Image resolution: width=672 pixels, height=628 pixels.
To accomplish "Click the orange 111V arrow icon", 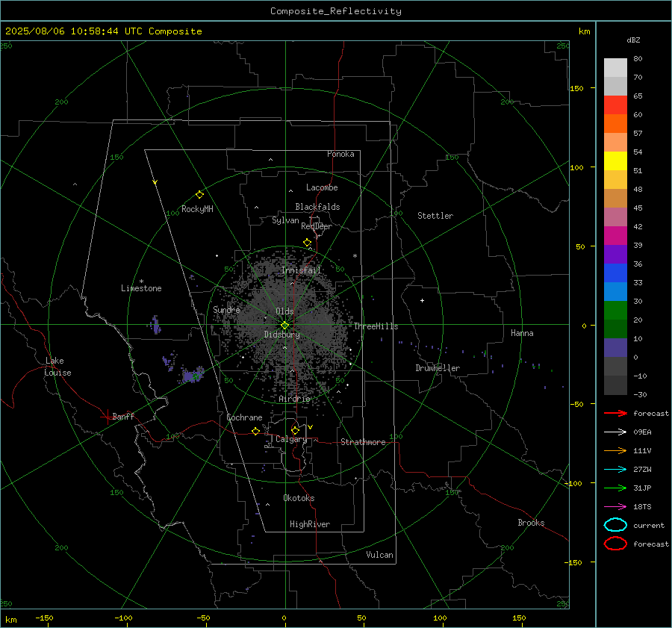I will pyautogui.click(x=615, y=450).
